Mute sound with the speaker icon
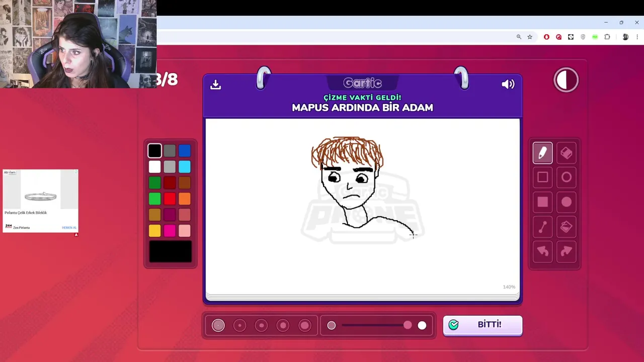Screen dimensions: 644x362 (508, 84)
